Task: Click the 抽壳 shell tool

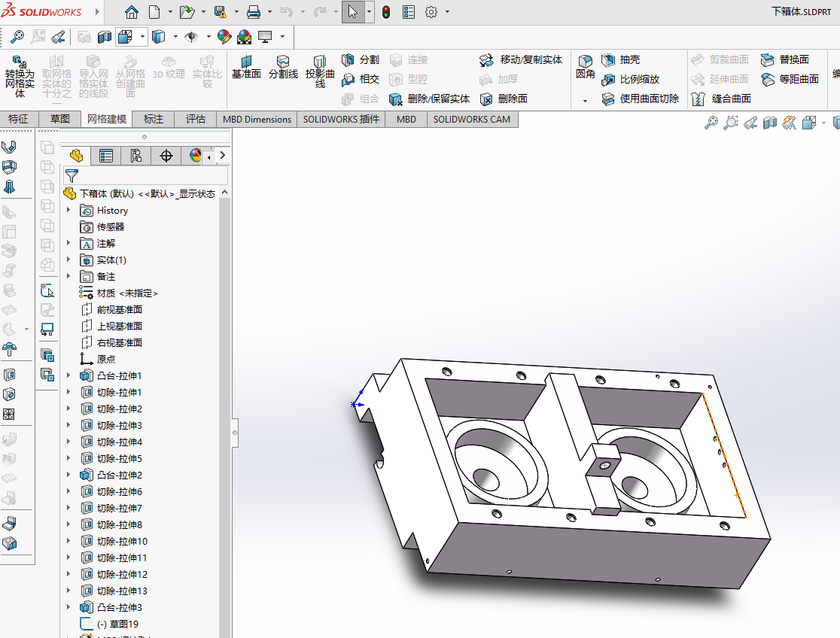Action: [x=621, y=59]
